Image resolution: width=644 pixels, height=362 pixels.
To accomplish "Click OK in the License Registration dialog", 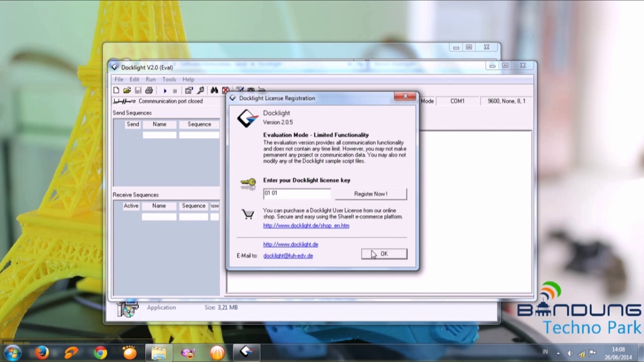I will 384,254.
